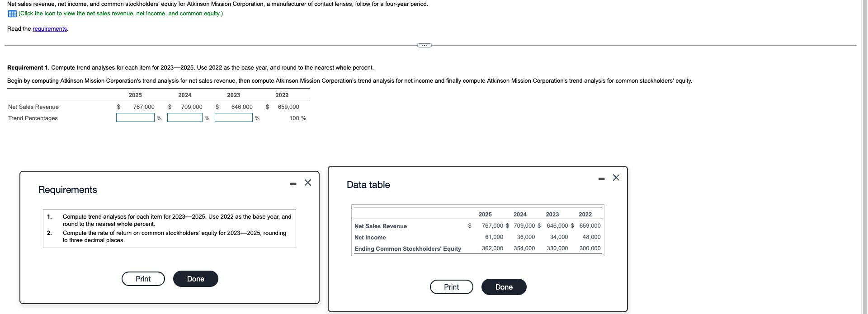Click the Ending Common Stockholders' Equity row label
868x314 pixels.
click(408, 249)
